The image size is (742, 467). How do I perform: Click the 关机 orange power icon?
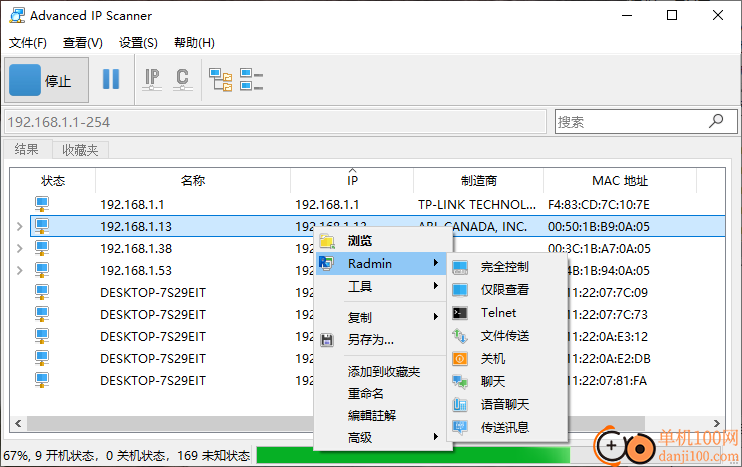[x=460, y=359]
